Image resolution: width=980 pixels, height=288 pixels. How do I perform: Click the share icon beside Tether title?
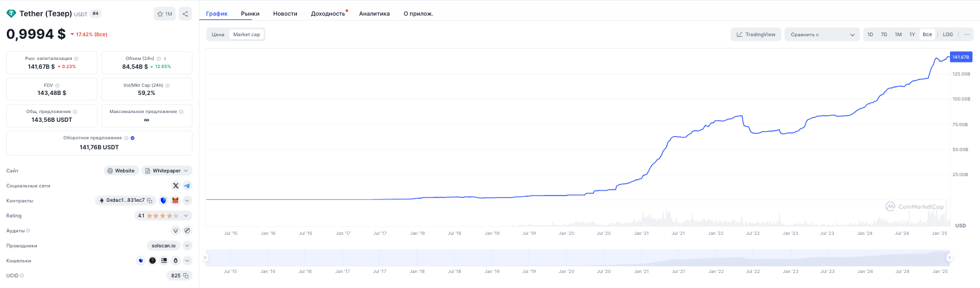pos(185,14)
